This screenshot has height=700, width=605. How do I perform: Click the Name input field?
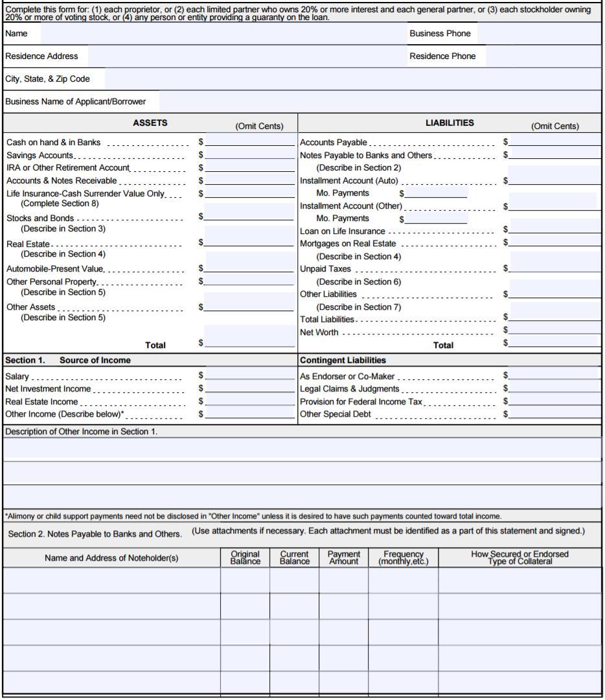point(220,34)
